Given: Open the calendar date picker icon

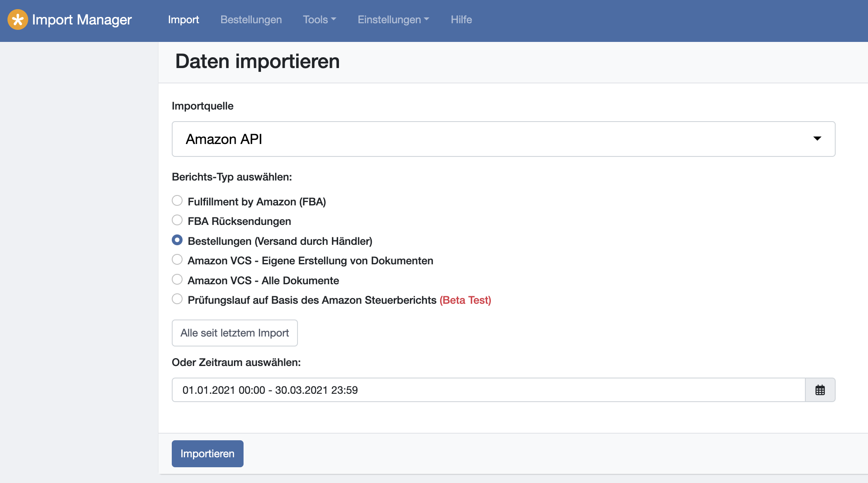Looking at the screenshot, I should [x=820, y=390].
